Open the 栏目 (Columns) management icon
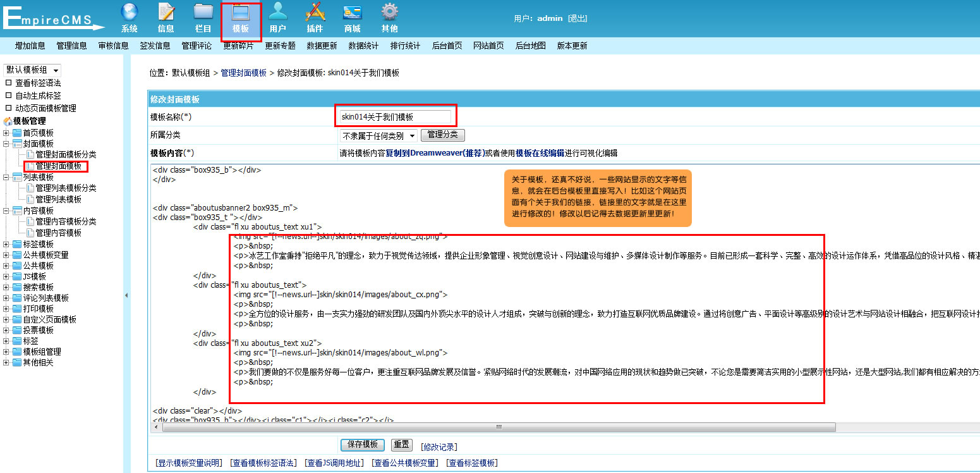The height and width of the screenshot is (473, 980). [203, 17]
